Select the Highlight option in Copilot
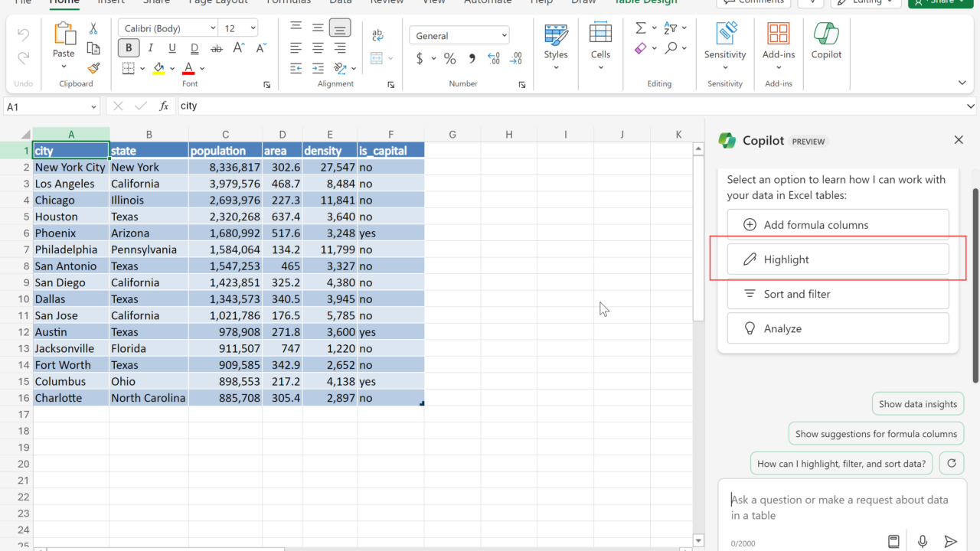 tap(838, 259)
